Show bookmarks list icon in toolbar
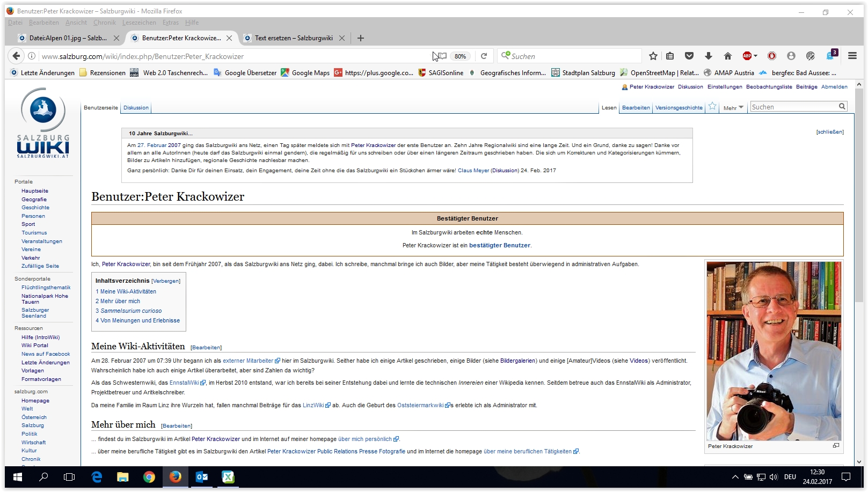The width and height of the screenshot is (868, 492). tap(670, 56)
